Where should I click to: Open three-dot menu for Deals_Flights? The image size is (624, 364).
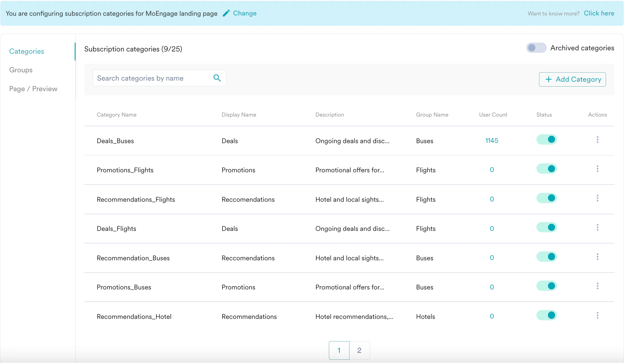[597, 227]
